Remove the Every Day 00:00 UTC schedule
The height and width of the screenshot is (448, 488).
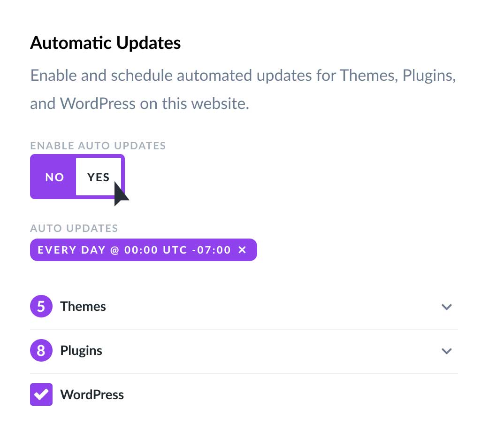pos(242,250)
